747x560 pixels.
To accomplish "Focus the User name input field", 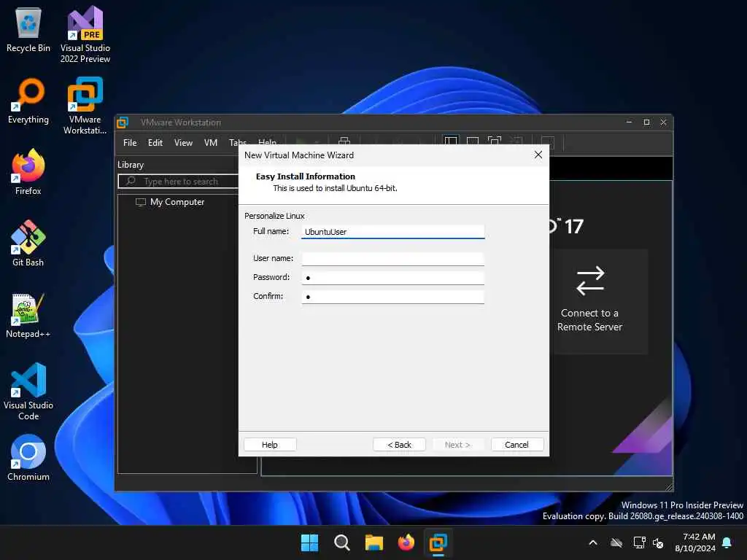I will point(393,259).
